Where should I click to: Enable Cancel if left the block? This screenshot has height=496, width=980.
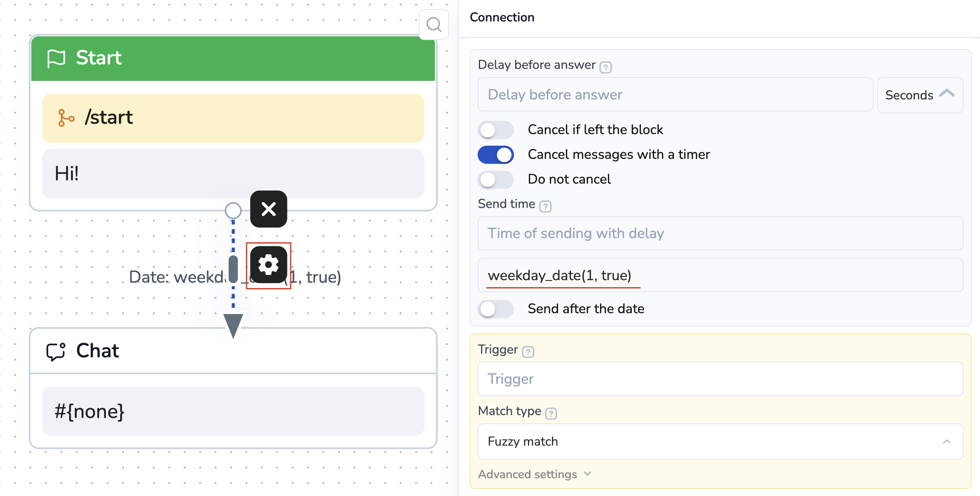[496, 130]
